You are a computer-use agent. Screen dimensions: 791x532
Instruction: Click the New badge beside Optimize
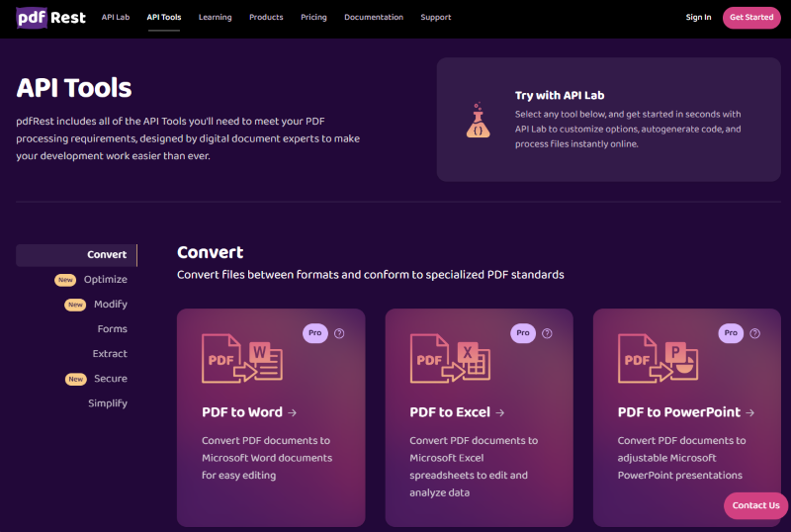(65, 280)
